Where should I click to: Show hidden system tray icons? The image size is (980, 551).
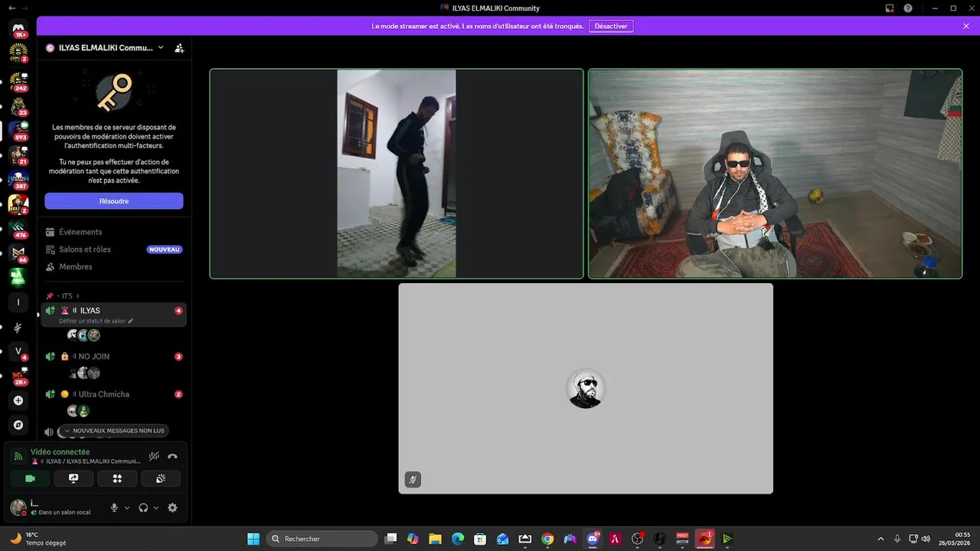(880, 539)
